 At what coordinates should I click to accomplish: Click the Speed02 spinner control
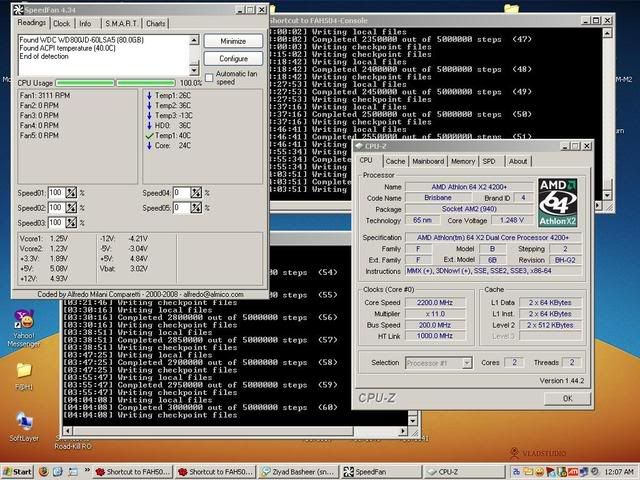pyautogui.click(x=71, y=208)
